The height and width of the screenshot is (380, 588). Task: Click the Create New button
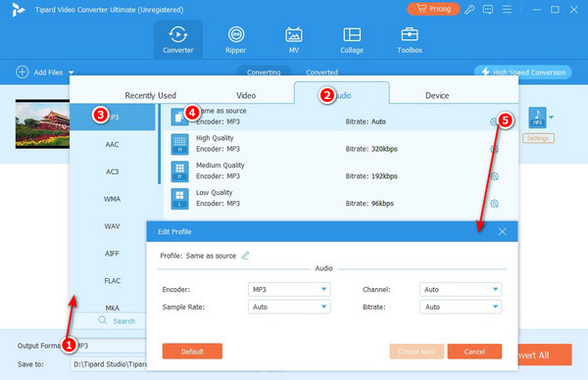[x=416, y=352]
